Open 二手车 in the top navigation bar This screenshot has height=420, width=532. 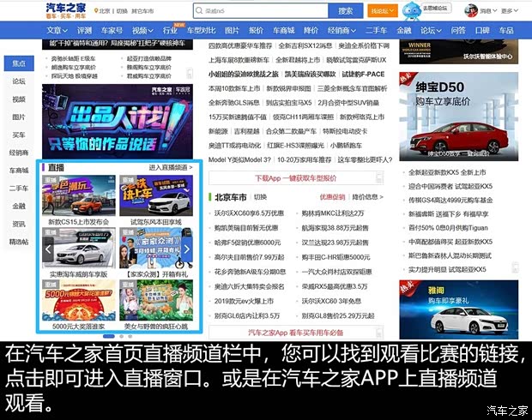(x=377, y=31)
